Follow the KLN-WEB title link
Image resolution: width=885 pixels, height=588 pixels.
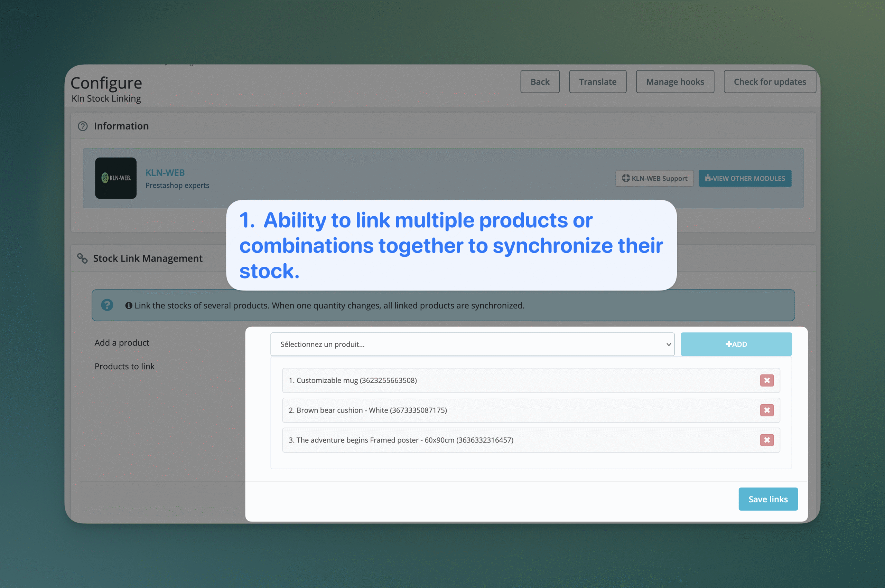pos(165,172)
